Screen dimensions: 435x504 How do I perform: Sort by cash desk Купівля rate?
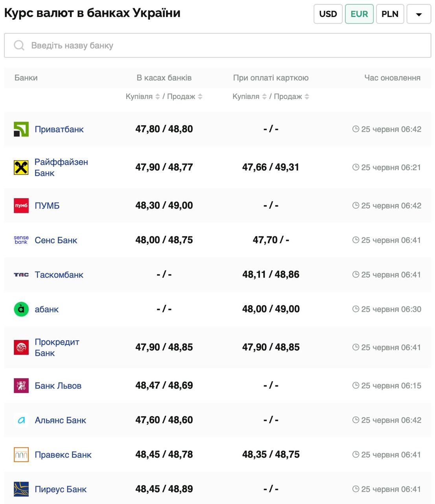(157, 96)
